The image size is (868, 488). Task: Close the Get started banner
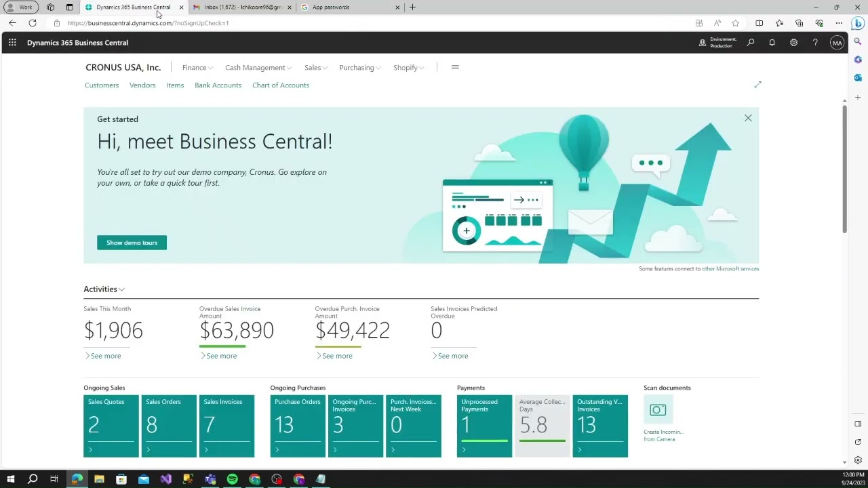[748, 118]
